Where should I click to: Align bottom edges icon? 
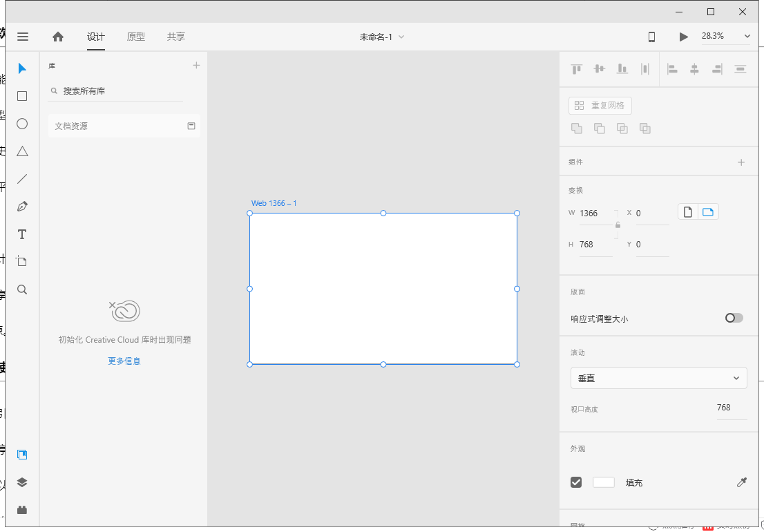pyautogui.click(x=622, y=68)
